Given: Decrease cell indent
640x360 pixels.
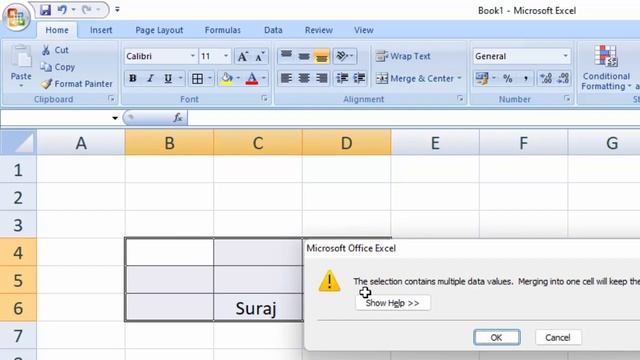Looking at the screenshot, I should [x=342, y=78].
